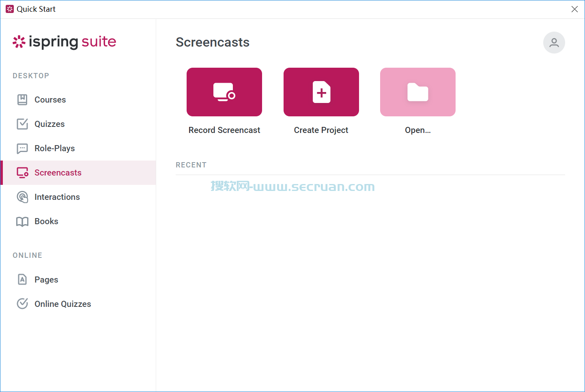Open the user account avatar

pos(554,43)
